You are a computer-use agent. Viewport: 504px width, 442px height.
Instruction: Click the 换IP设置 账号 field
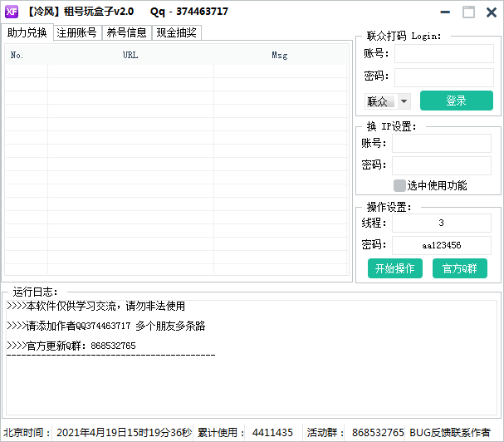coord(442,143)
